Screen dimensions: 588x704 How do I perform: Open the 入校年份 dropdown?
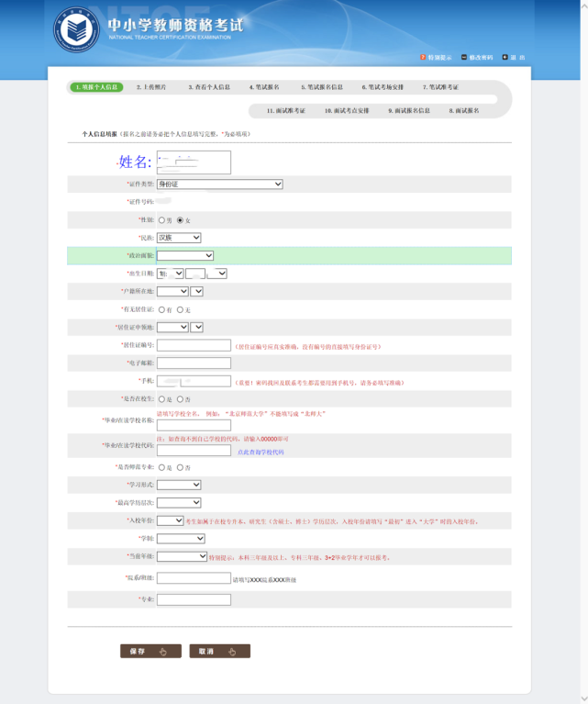tap(170, 520)
